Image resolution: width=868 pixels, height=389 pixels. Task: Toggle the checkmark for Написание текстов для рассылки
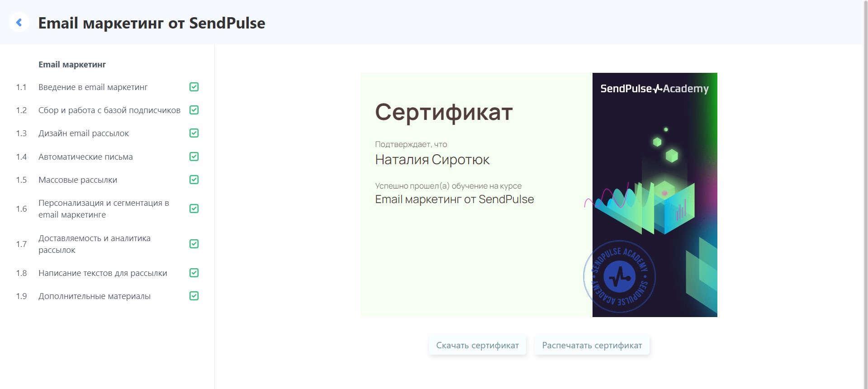[194, 273]
